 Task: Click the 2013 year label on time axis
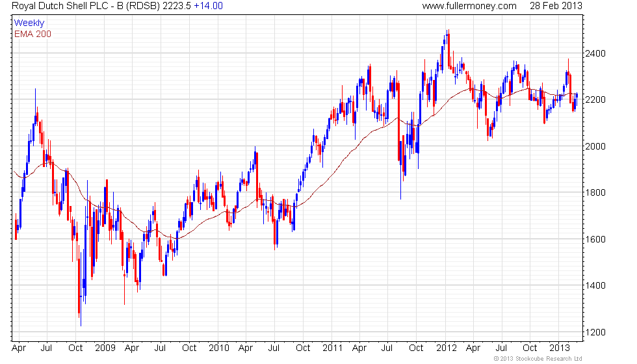pos(560,348)
